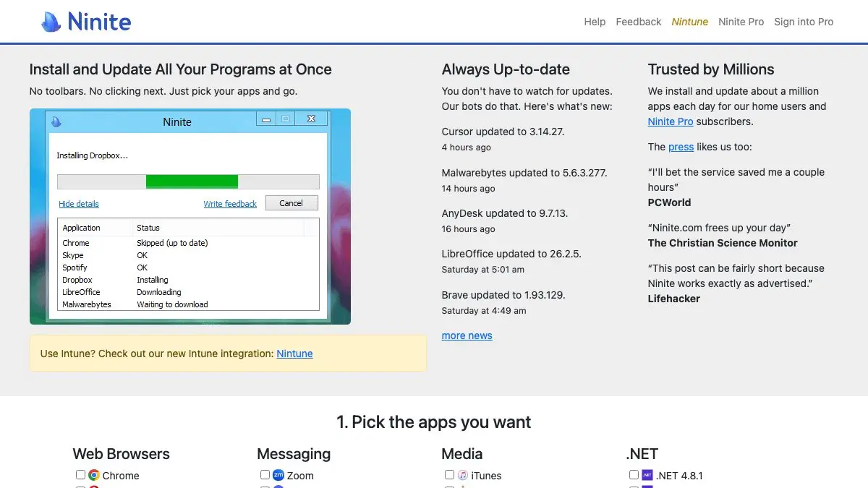Click the Web Browsers category heading
The height and width of the screenshot is (488, 868).
(x=121, y=454)
